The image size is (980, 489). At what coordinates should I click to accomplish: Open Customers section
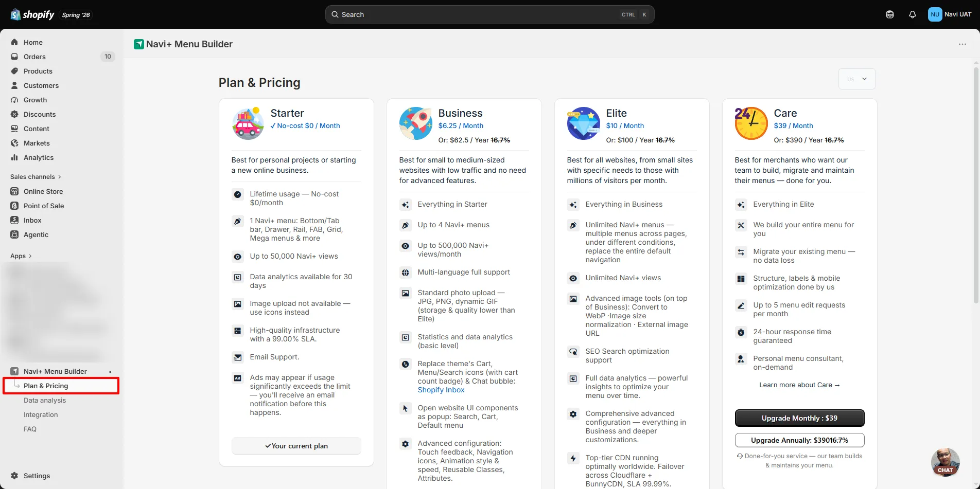[41, 85]
